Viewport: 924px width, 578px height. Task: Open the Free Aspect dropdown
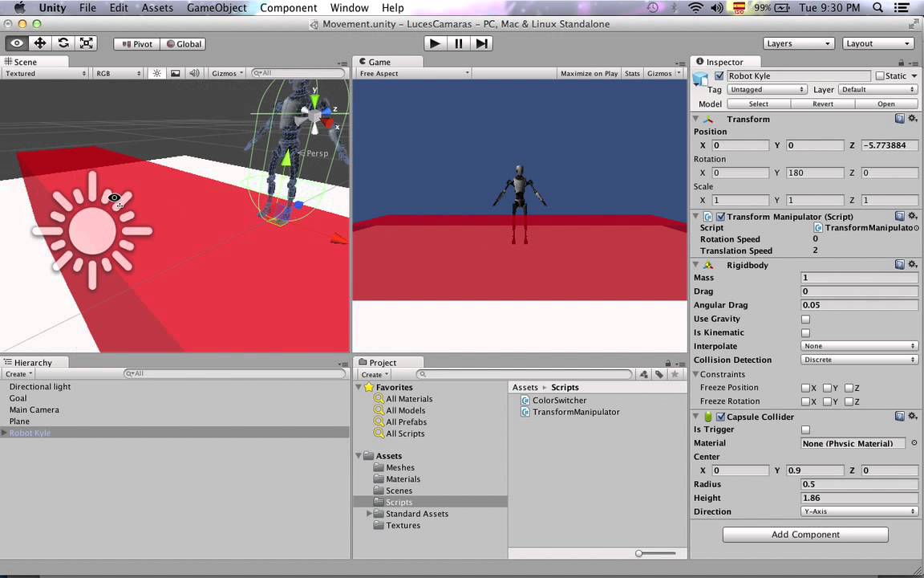pos(414,73)
